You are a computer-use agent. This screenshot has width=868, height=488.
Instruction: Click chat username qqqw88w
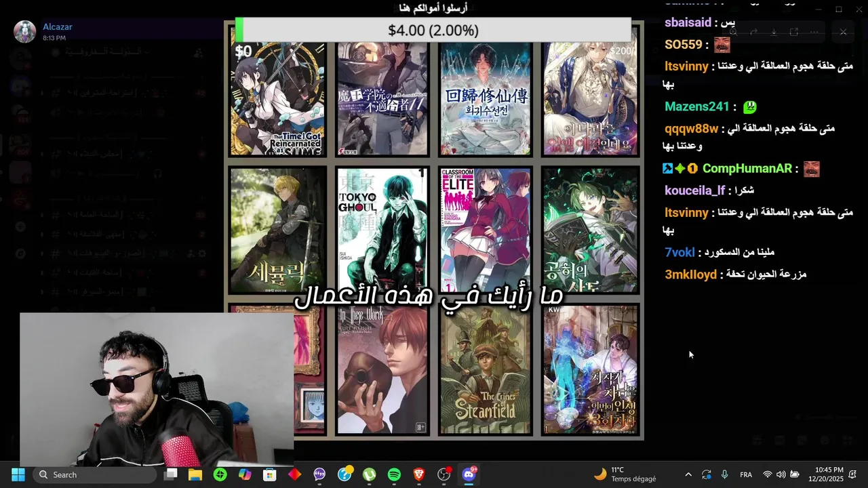point(691,128)
